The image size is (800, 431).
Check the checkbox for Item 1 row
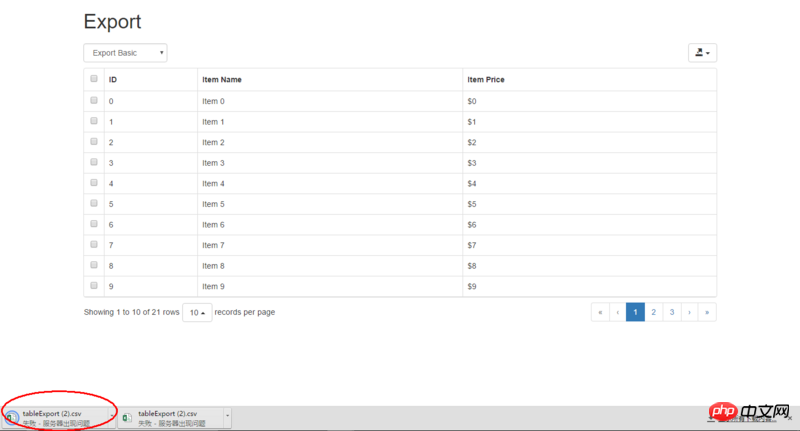point(94,121)
